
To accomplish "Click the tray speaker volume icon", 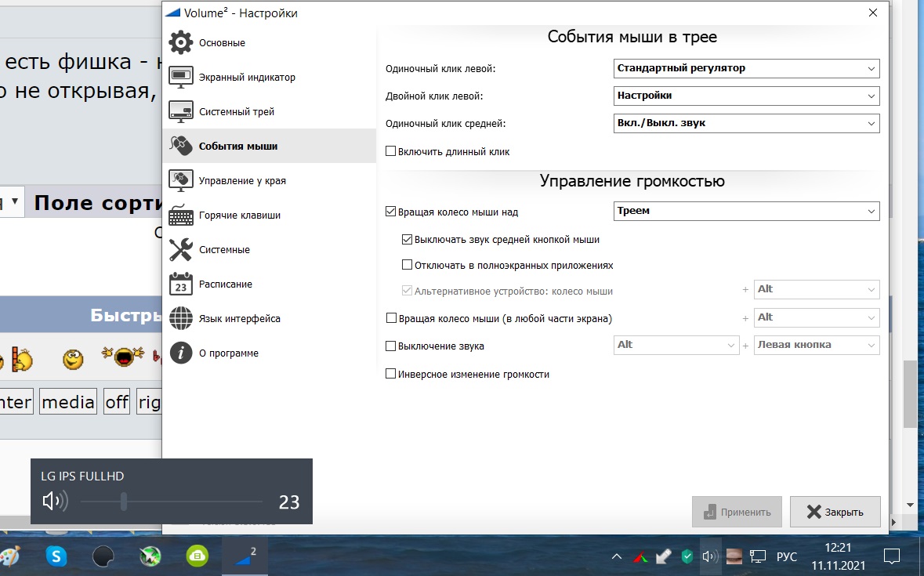I will [710, 556].
